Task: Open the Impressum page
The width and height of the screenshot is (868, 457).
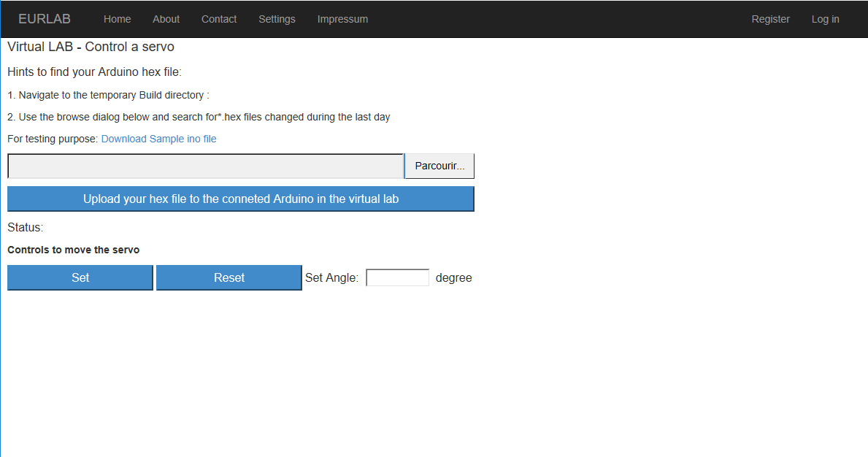Action: tap(342, 19)
